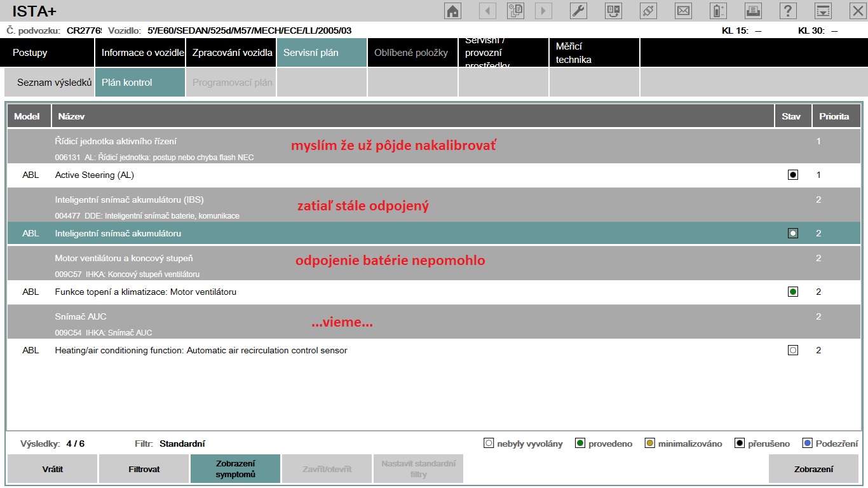Toggle status box of highlighted Inteligentní snímač akumulátoru row
This screenshot has width=868, height=488.
pyautogui.click(x=792, y=233)
